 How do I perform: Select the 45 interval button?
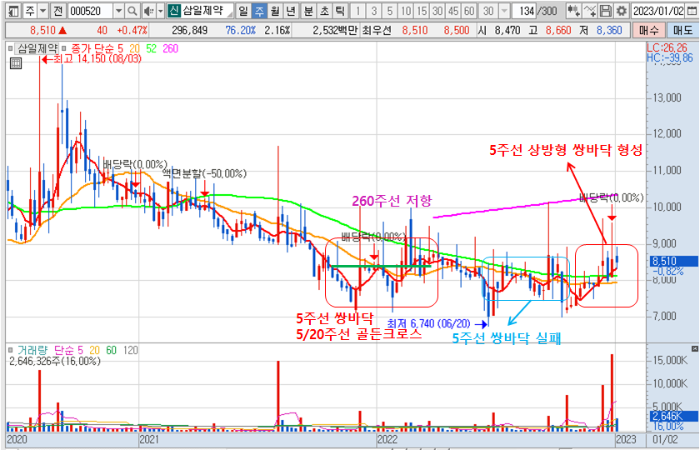click(x=453, y=11)
